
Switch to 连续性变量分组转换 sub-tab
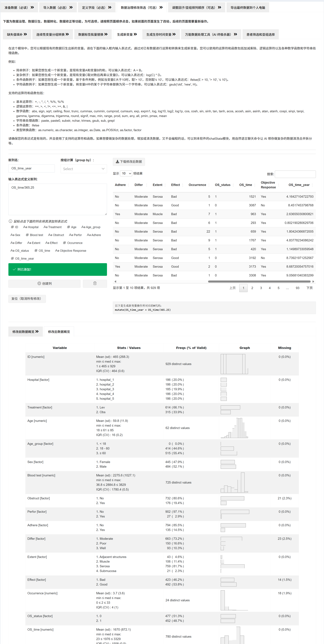[x=52, y=35]
